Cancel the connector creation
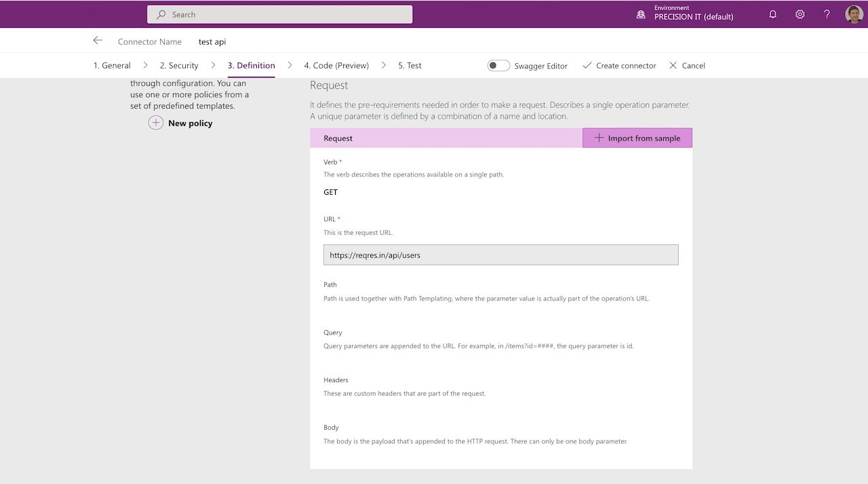Screen dimensions: 868x484 pos(687,66)
